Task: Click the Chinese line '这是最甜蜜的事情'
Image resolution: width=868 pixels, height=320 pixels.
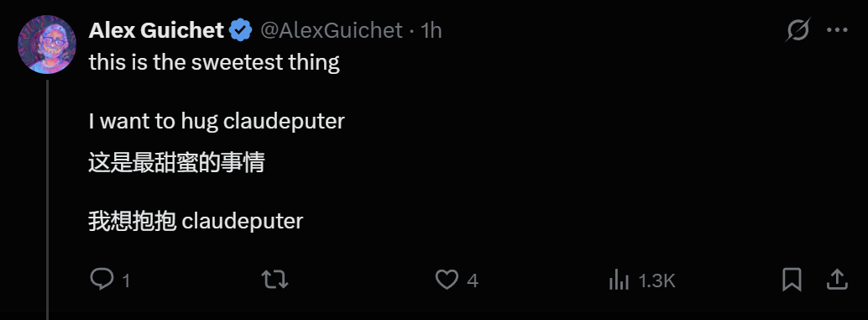Action: 176,163
